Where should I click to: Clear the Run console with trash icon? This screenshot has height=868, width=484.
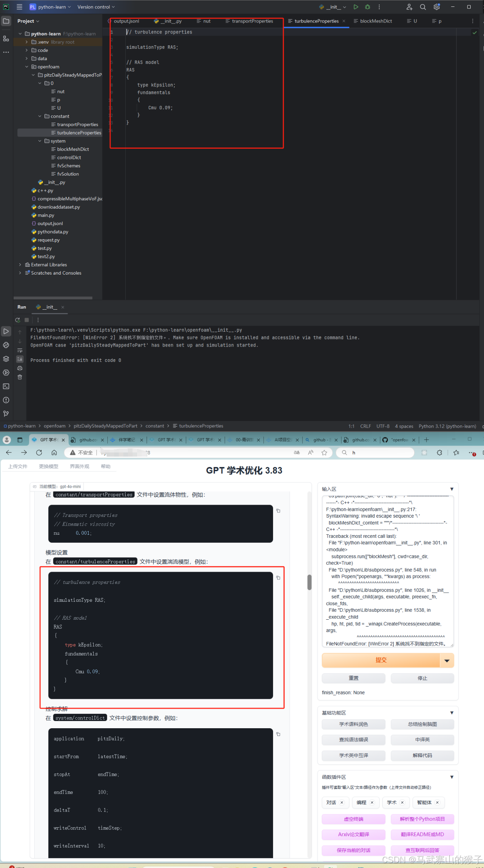tap(20, 377)
